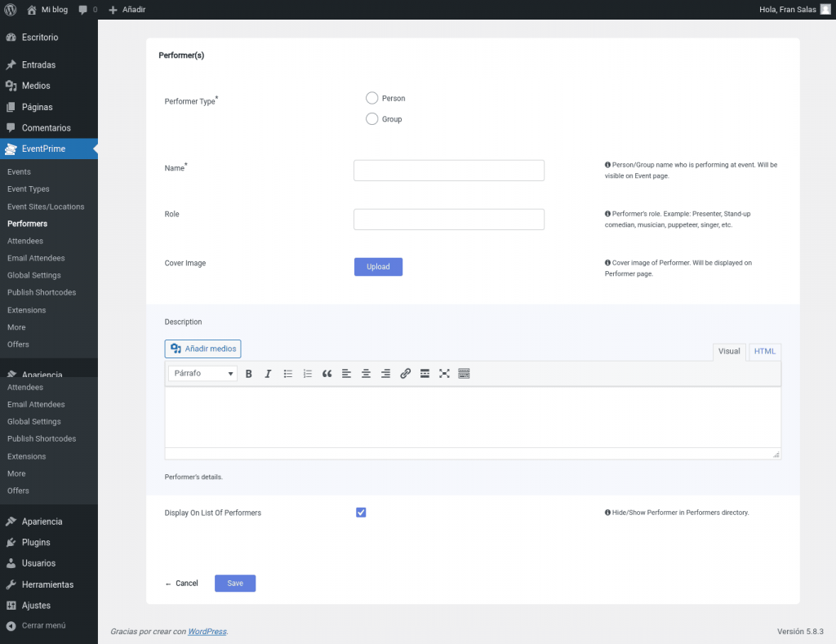
Task: Click inside the Description editor text area
Action: click(x=473, y=417)
